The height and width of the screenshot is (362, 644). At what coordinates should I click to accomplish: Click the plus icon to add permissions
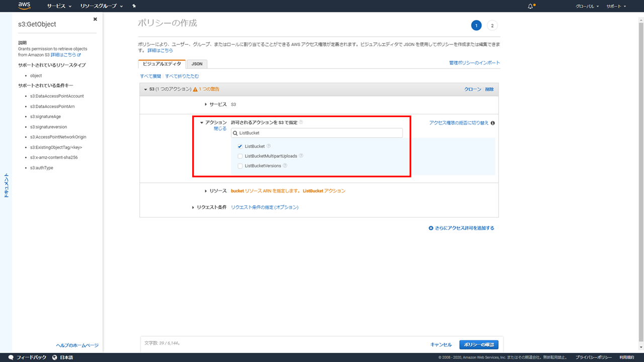pos(431,228)
